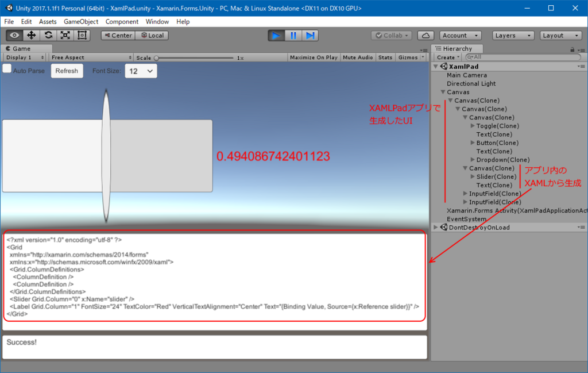Open the Window menu
This screenshot has height=373, width=588.
[x=157, y=22]
